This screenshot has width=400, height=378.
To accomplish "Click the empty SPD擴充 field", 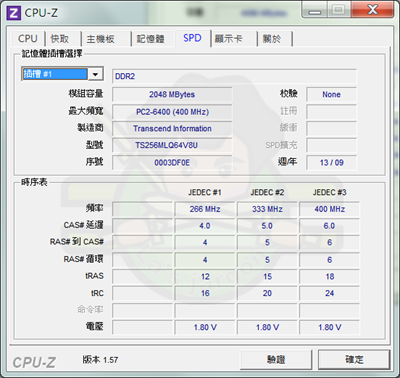I will [331, 145].
